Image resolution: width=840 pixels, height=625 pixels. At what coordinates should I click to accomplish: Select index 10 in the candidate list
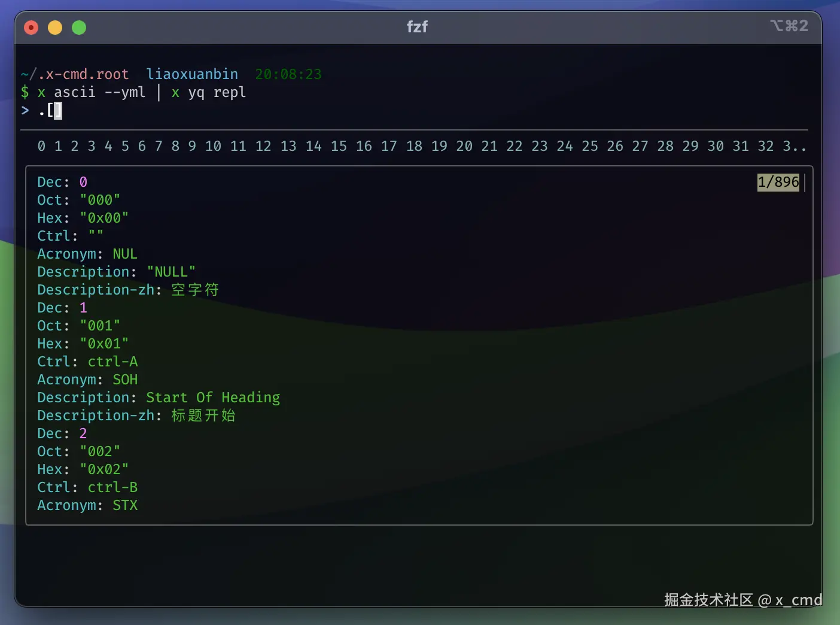click(x=213, y=146)
